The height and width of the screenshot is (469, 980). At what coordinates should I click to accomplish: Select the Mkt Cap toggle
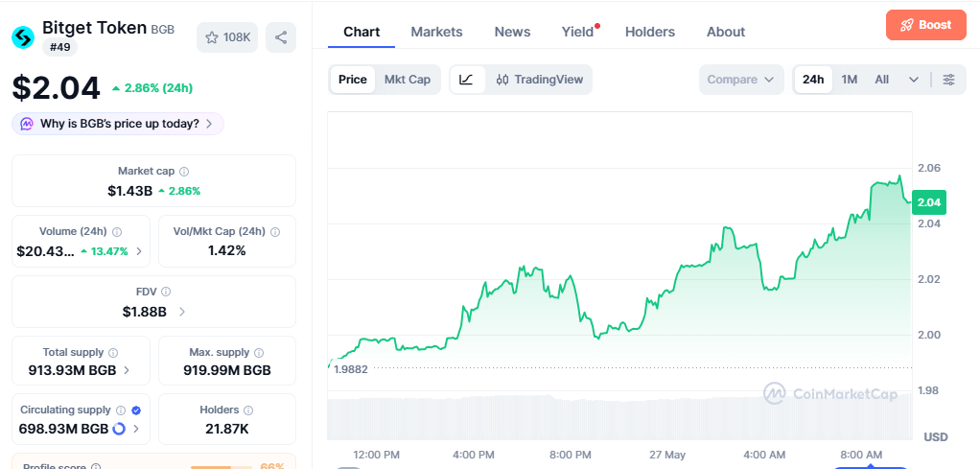tap(408, 80)
